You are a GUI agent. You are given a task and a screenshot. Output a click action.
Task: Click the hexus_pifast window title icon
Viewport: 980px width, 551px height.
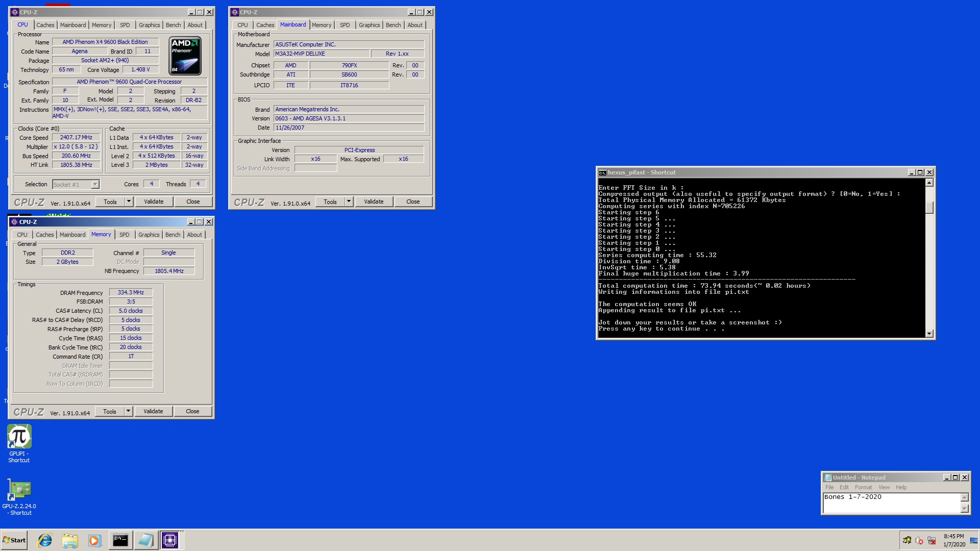[602, 172]
